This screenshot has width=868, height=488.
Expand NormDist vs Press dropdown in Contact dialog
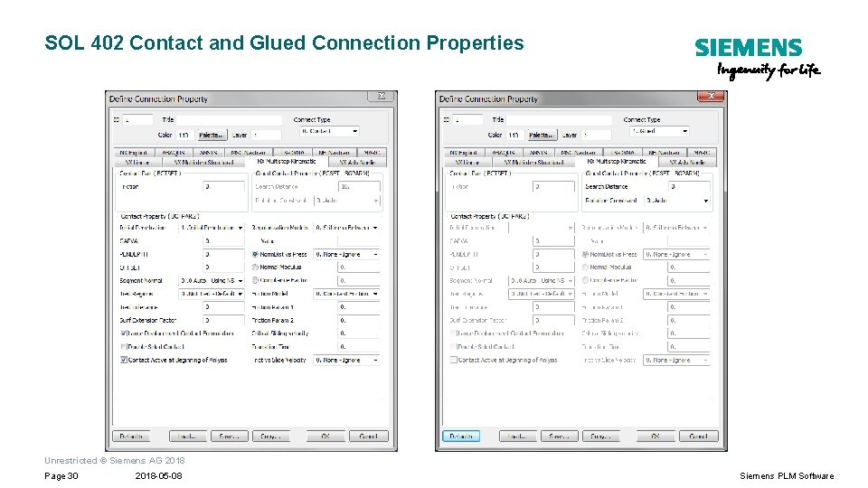[x=346, y=255]
